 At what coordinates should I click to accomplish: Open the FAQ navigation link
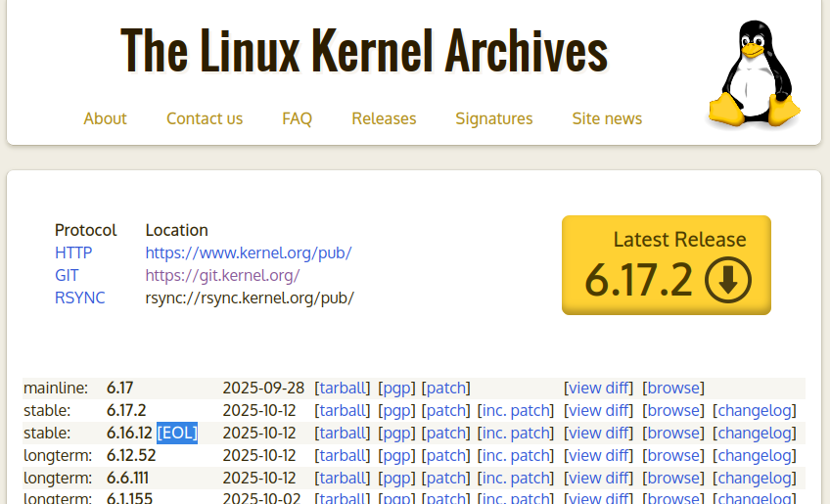coord(297,118)
